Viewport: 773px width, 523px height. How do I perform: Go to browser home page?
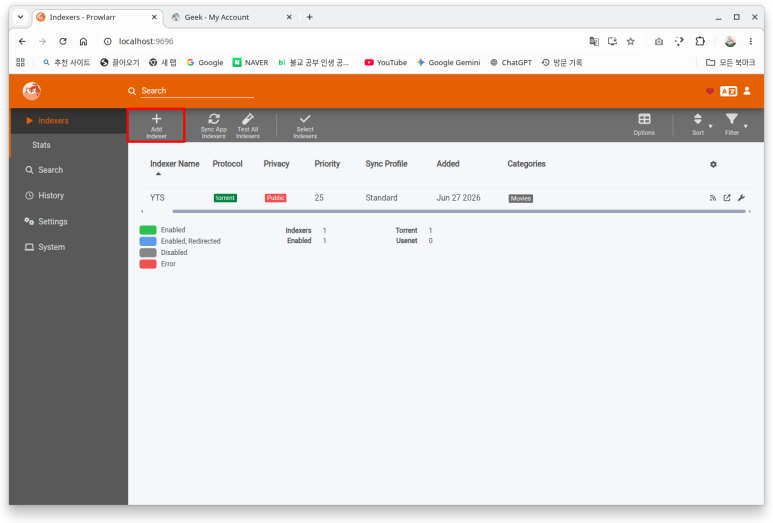[83, 41]
